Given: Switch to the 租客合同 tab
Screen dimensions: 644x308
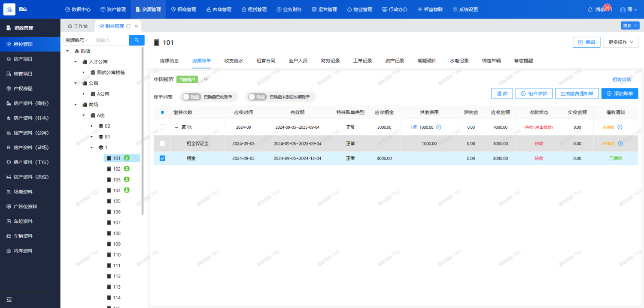Looking at the screenshot, I should point(266,61).
